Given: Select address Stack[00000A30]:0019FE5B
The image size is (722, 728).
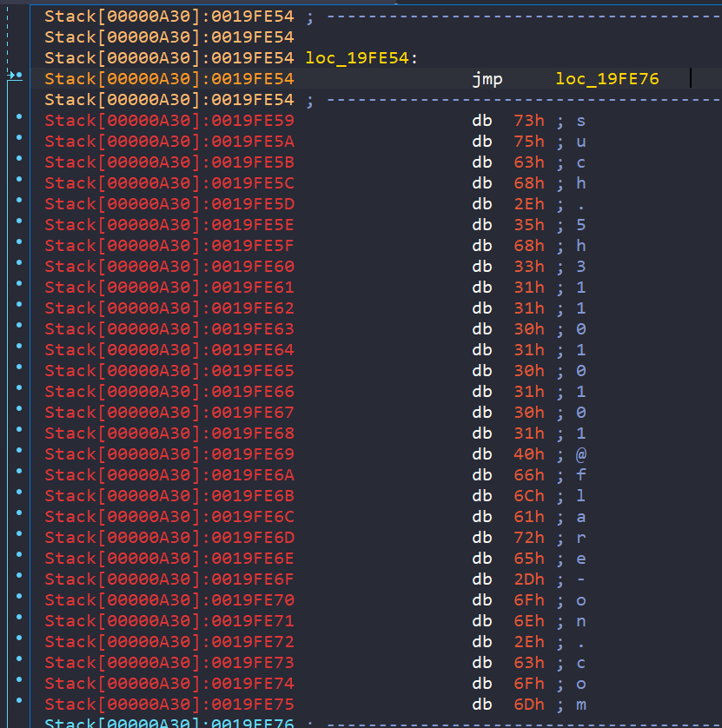Looking at the screenshot, I should (x=169, y=162).
